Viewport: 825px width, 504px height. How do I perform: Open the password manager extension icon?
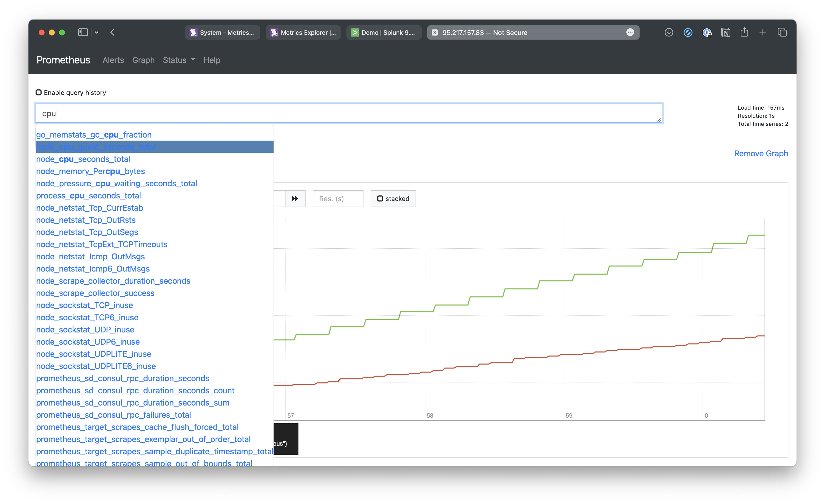[x=707, y=32]
